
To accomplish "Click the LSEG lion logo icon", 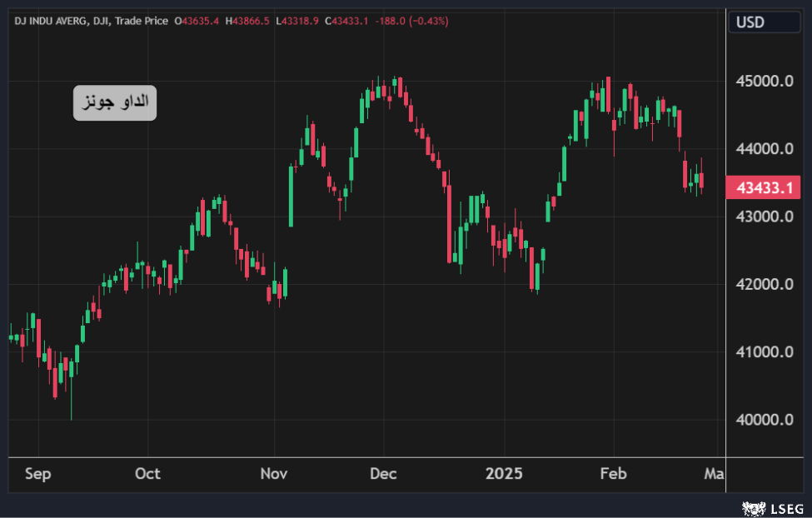I will [754, 507].
